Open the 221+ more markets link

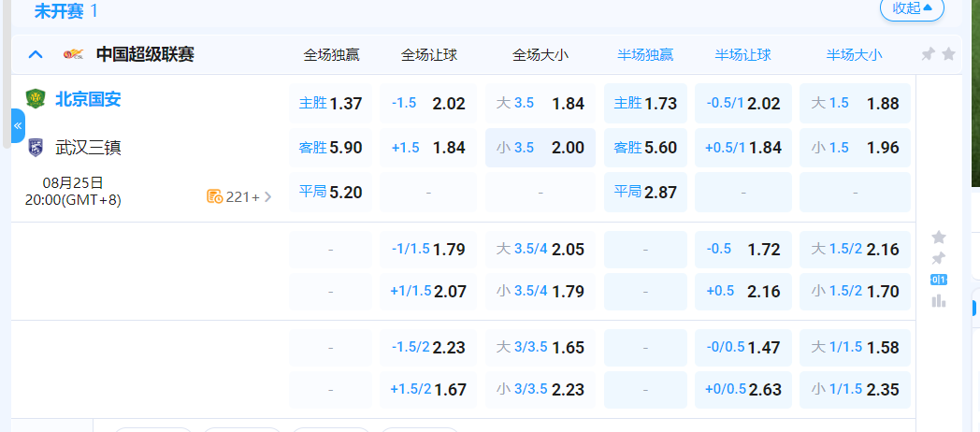click(x=240, y=196)
